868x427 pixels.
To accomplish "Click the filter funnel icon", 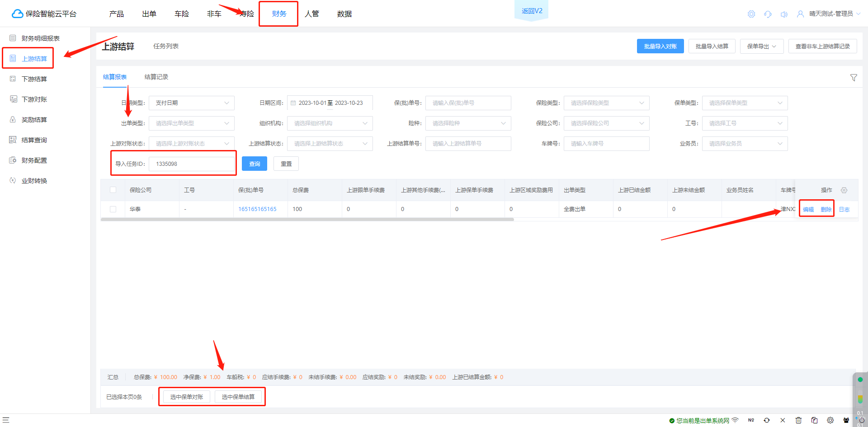I will (854, 78).
